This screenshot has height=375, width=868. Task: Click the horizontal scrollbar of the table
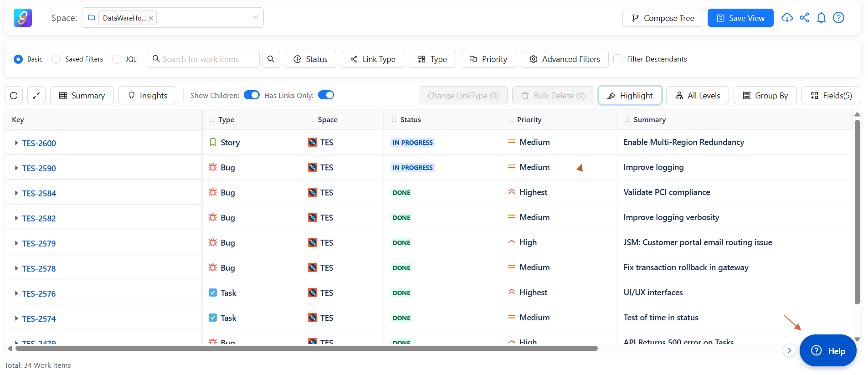306,349
